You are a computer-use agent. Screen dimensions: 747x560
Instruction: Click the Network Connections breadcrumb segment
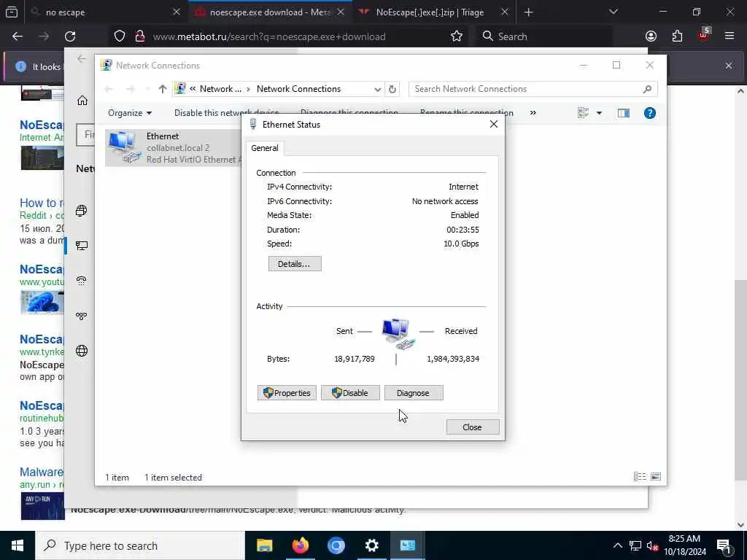click(x=298, y=89)
